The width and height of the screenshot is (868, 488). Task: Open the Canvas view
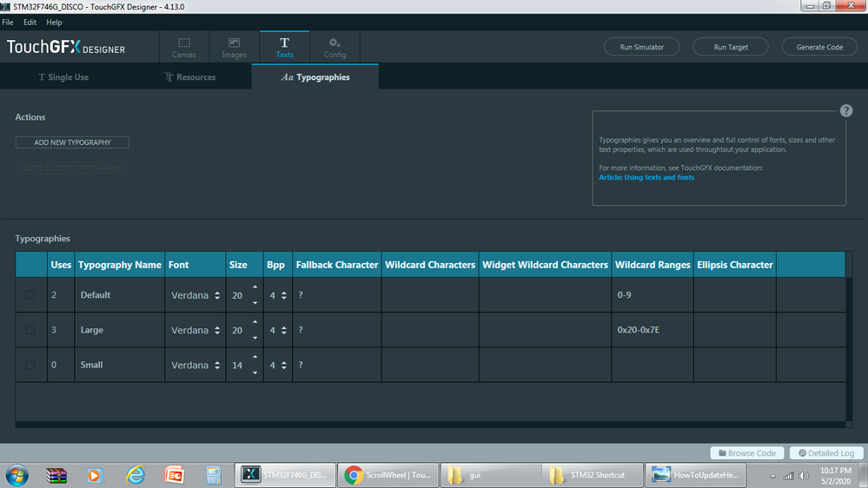(184, 47)
